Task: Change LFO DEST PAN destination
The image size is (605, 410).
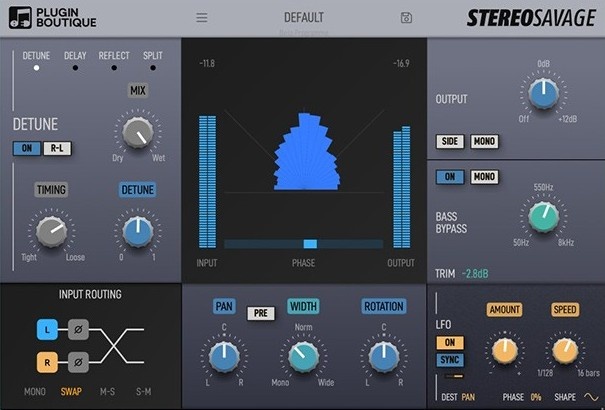Action: 468,397
